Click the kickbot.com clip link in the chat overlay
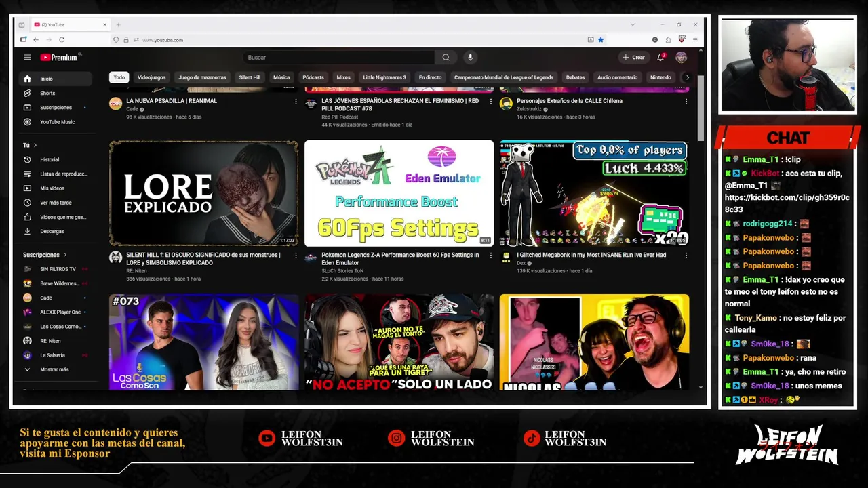 [787, 203]
